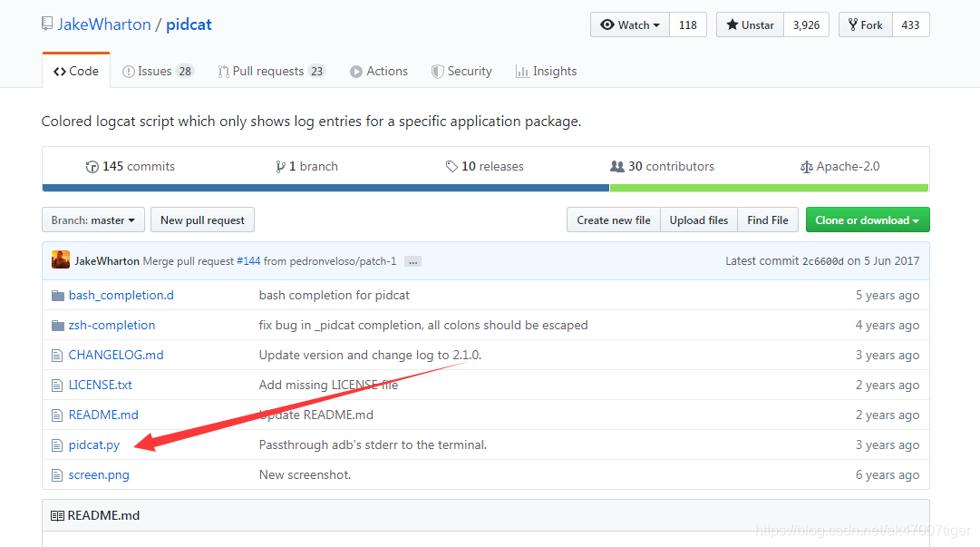Click Upload files button
Viewport: 980px width, 547px height.
699,220
